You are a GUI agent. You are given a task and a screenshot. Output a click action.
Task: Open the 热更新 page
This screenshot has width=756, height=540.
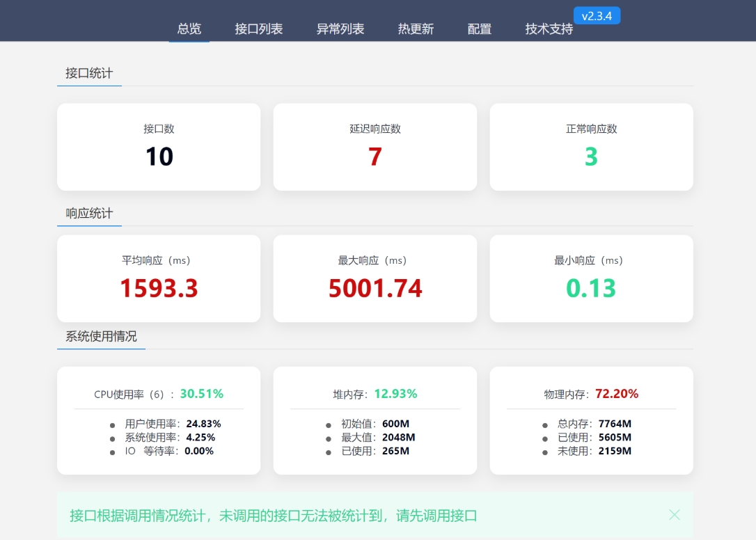[x=416, y=29]
